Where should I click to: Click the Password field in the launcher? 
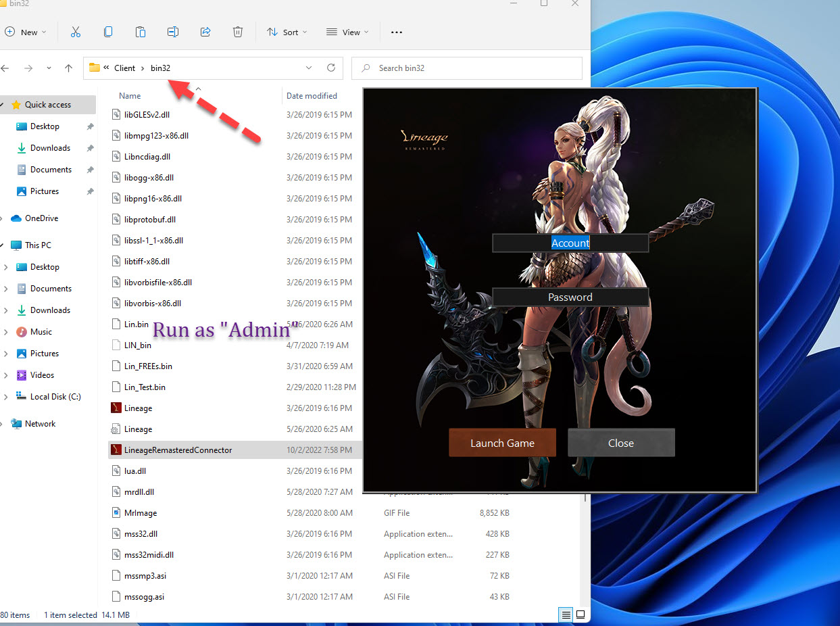click(x=570, y=297)
